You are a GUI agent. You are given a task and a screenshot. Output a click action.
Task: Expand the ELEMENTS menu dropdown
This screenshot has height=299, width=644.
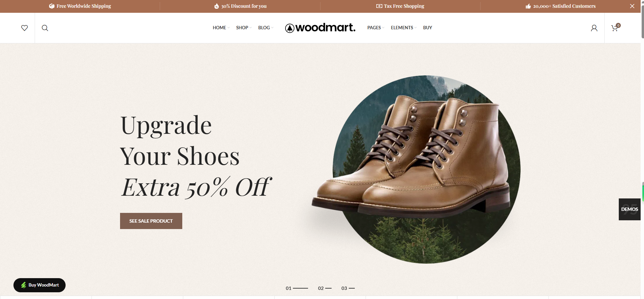coord(404,28)
